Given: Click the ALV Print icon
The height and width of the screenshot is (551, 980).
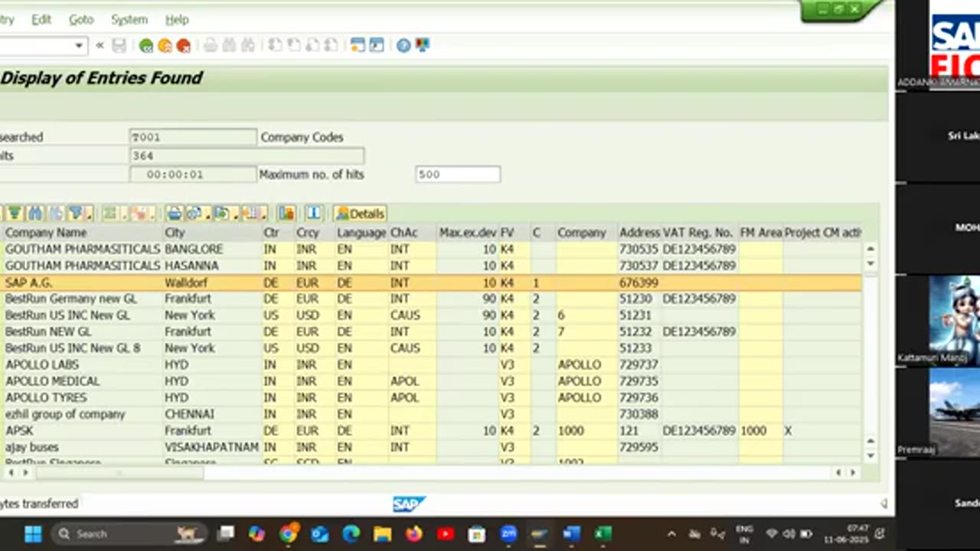Looking at the screenshot, I should tap(175, 214).
